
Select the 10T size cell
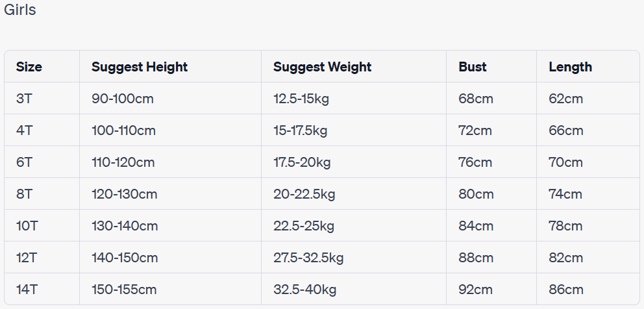pyautogui.click(x=27, y=226)
